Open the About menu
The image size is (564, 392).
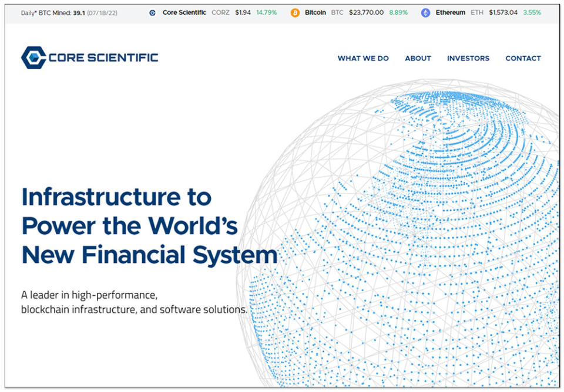pos(418,58)
